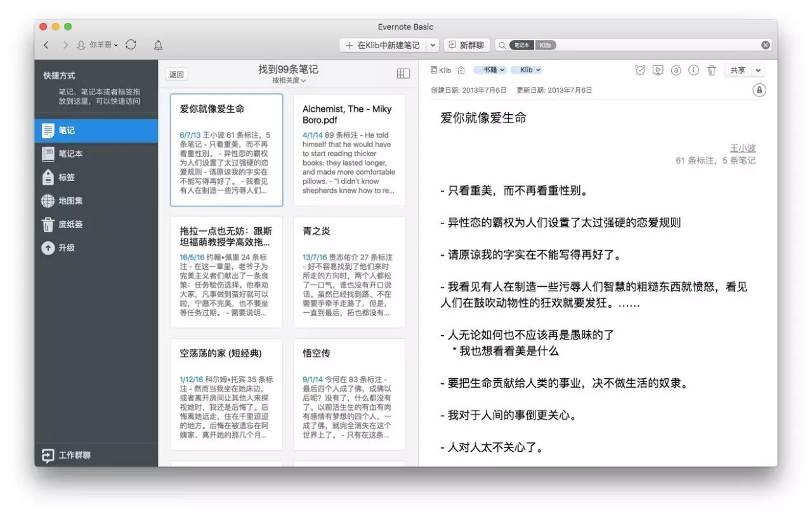Delete the note using trash icon
This screenshot has height=516, width=812.
pyautogui.click(x=712, y=70)
